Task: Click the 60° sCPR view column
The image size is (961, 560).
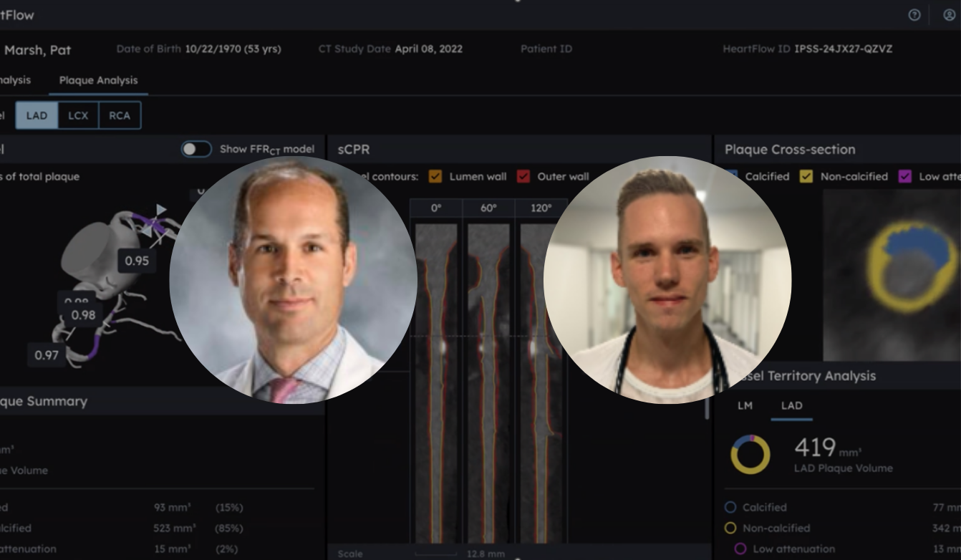Action: coord(488,372)
